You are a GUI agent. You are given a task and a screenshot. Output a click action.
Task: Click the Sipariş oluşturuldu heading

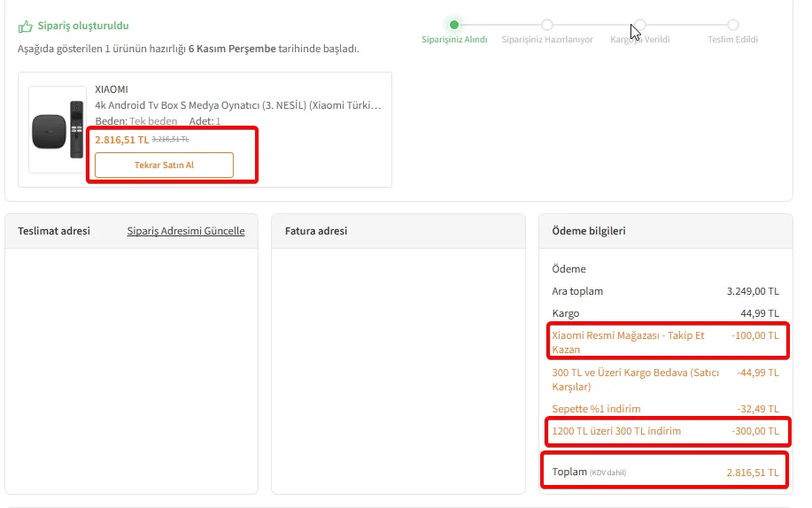coord(83,26)
